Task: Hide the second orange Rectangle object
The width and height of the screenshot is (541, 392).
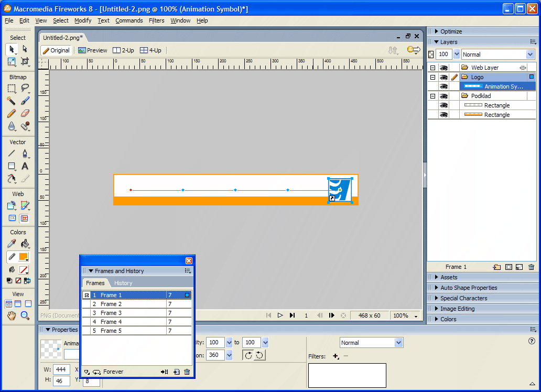Action: (x=443, y=115)
